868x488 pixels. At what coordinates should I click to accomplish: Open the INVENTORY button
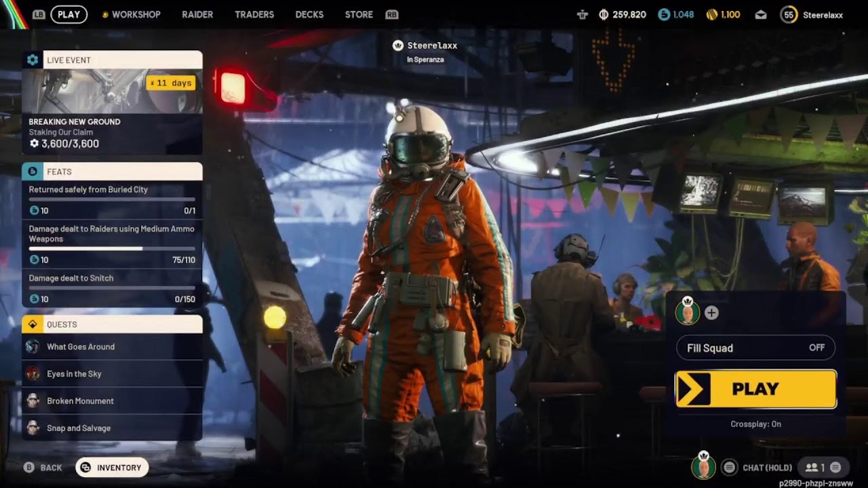pos(112,468)
